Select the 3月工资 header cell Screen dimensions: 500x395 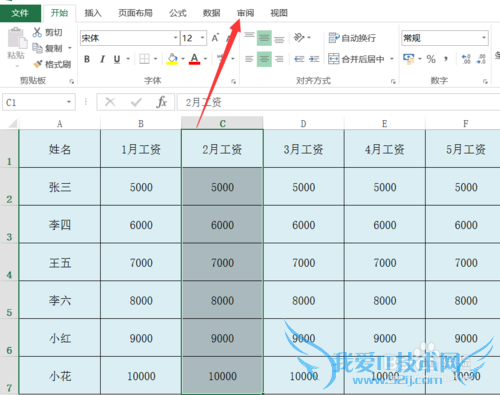click(x=304, y=149)
